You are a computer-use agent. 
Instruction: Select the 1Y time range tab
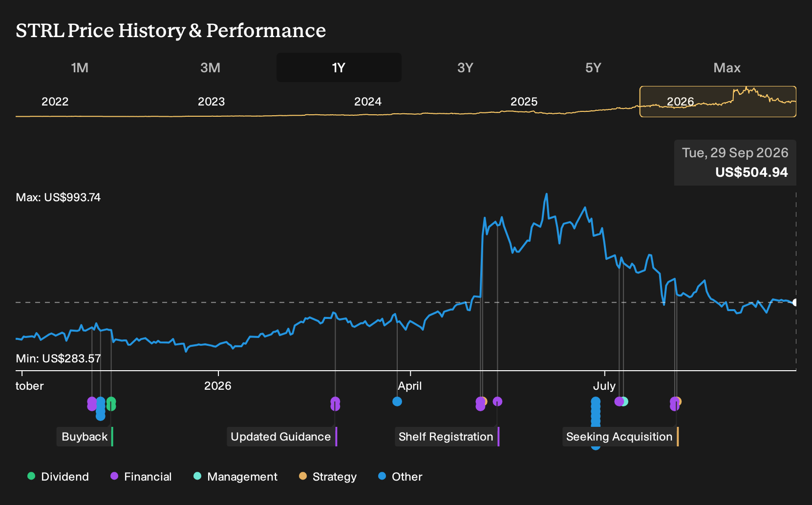coord(339,67)
